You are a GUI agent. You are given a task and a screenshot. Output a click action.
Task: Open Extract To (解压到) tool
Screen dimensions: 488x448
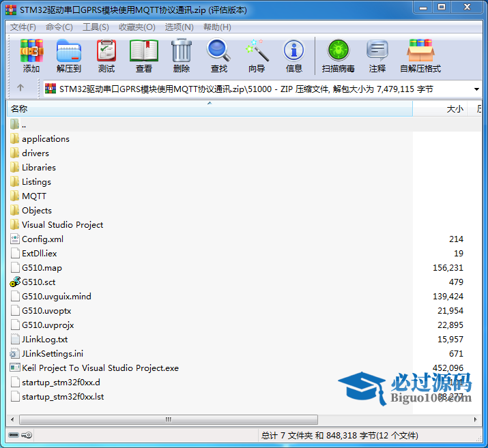69,50
